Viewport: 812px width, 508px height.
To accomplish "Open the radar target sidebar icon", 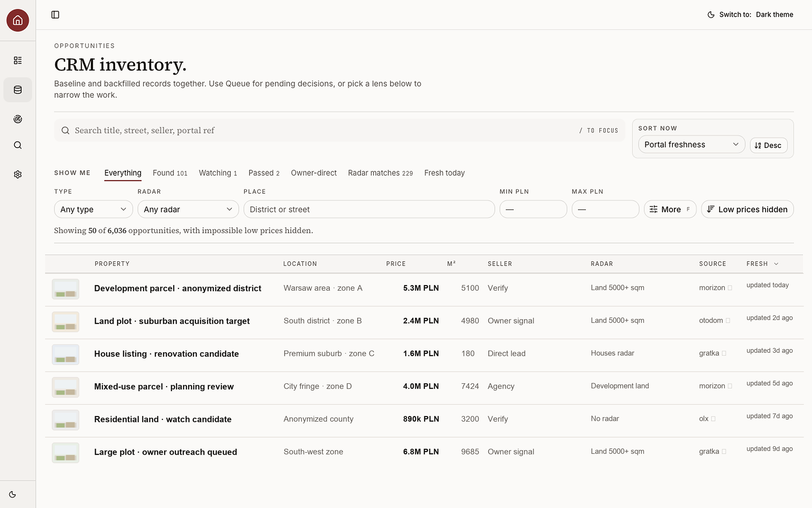I will [18, 119].
